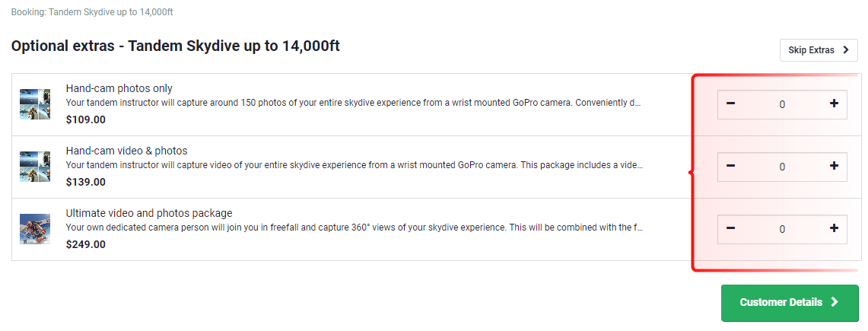Viewport: 868px width, 331px height.
Task: Click minus for Ultimate video and photos package
Action: (x=731, y=228)
